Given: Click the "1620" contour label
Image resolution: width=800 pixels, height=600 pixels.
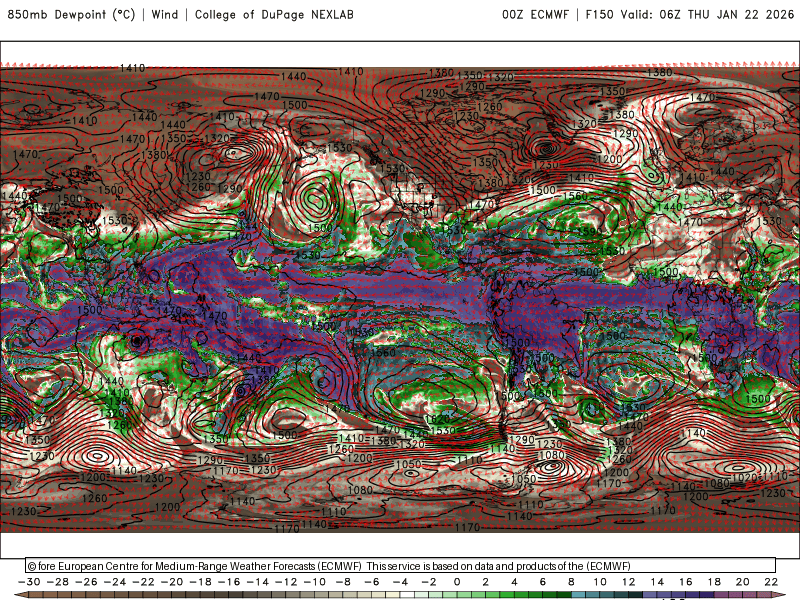Looking at the screenshot, I should click(x=437, y=419).
